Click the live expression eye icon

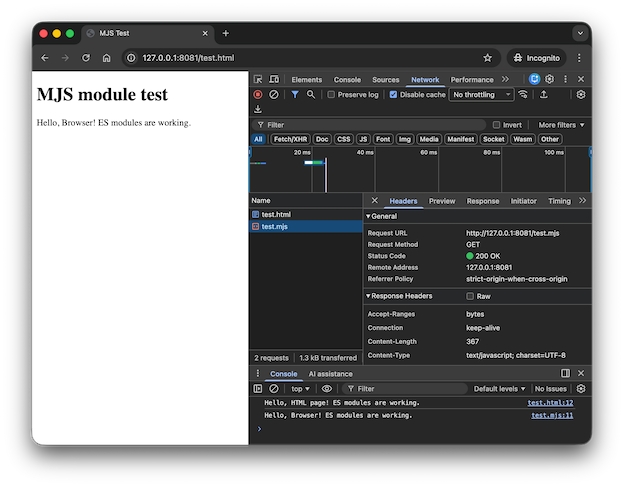(327, 388)
